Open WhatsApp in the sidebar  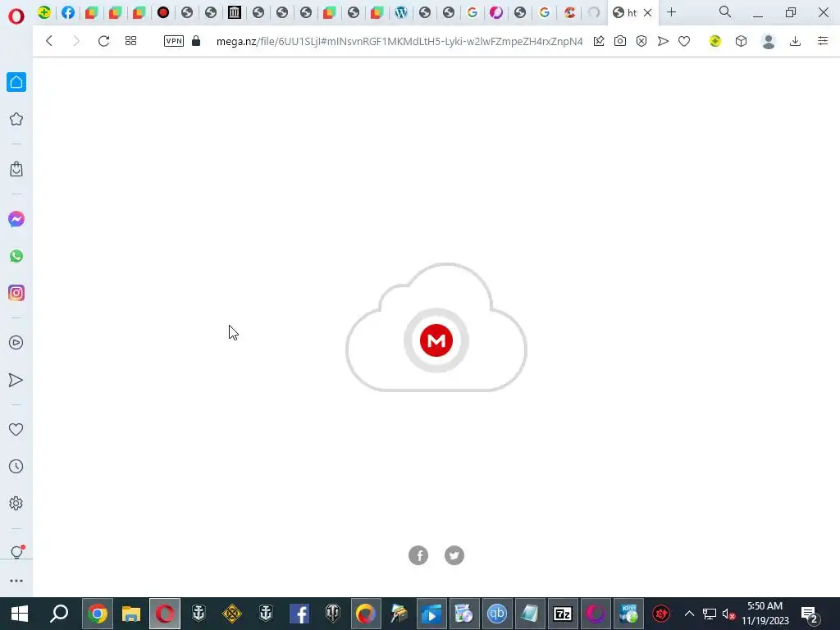coord(16,256)
